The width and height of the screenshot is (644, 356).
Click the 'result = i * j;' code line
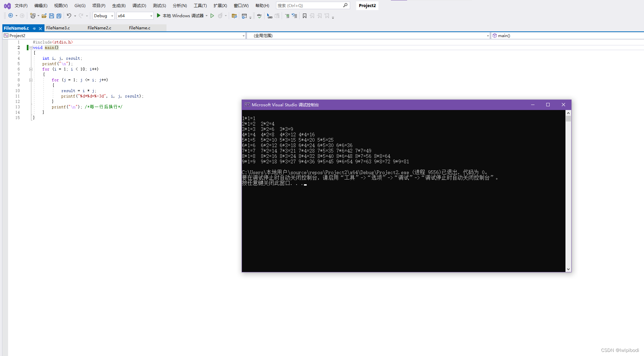79,91
